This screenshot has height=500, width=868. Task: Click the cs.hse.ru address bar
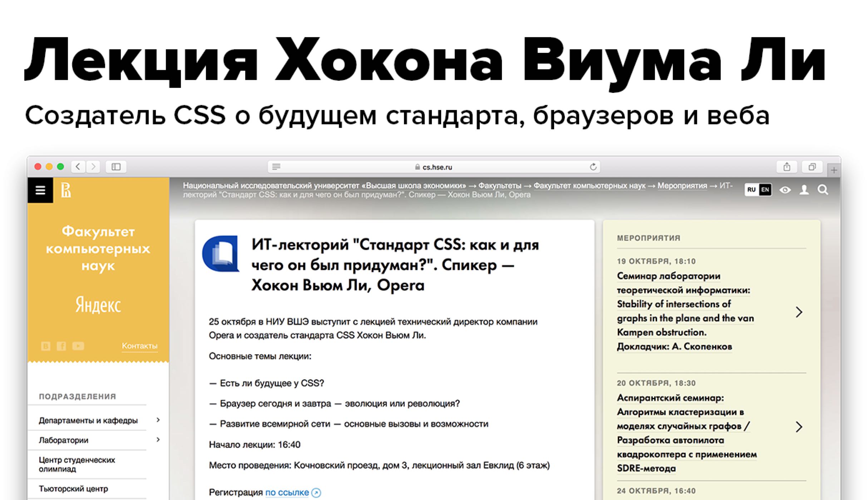click(434, 167)
